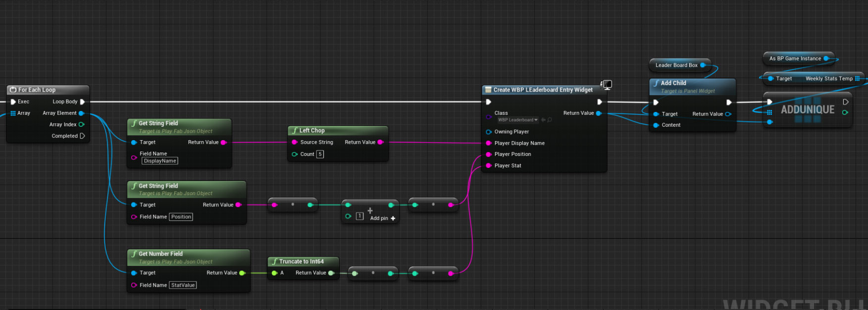Click output pin of Leader Board Box variable
This screenshot has width=868, height=310.
tap(702, 65)
